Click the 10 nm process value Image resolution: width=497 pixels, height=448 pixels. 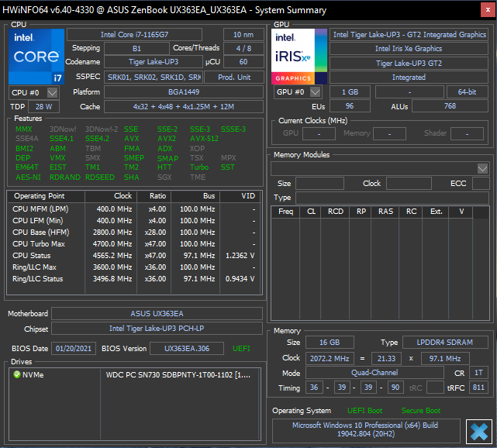(243, 35)
